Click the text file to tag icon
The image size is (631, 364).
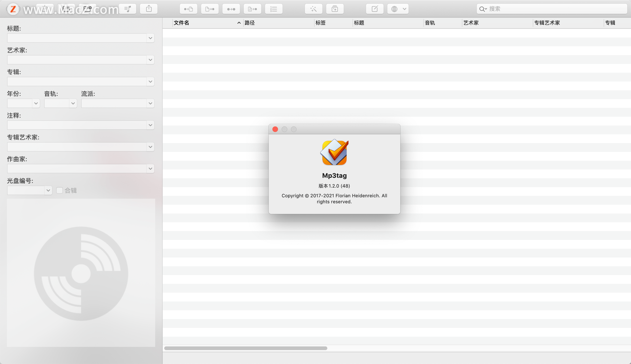[253, 9]
